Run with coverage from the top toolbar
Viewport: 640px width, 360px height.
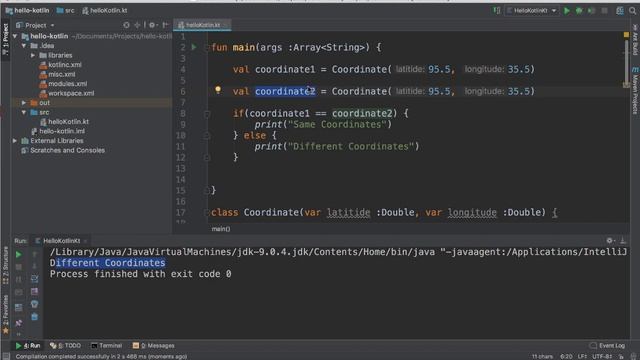[x=591, y=11]
